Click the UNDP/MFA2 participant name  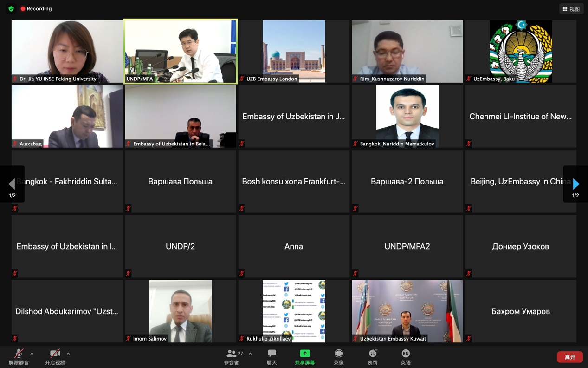click(x=407, y=247)
